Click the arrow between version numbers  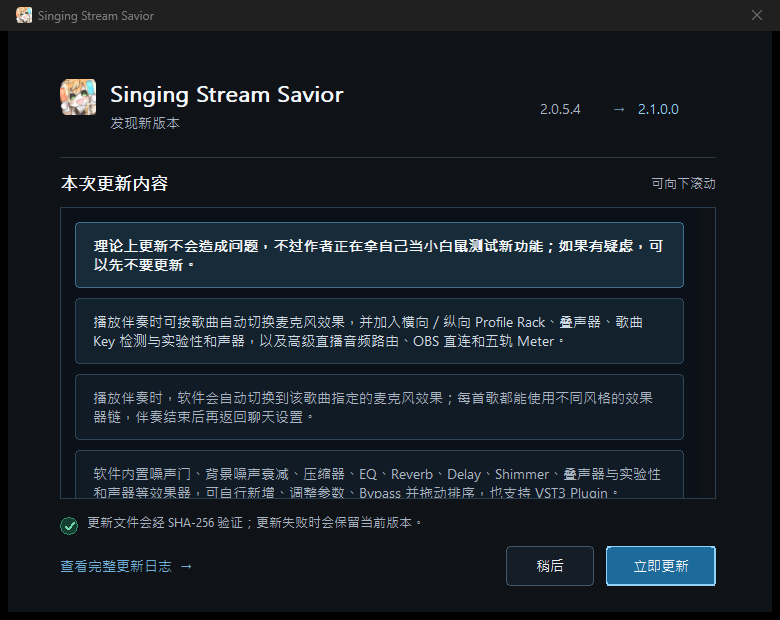click(x=619, y=109)
